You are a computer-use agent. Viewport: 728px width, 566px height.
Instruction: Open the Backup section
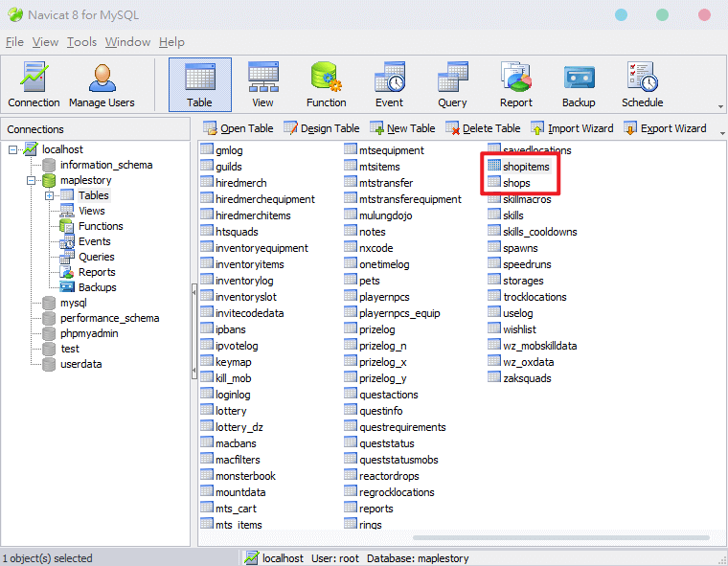(x=579, y=84)
